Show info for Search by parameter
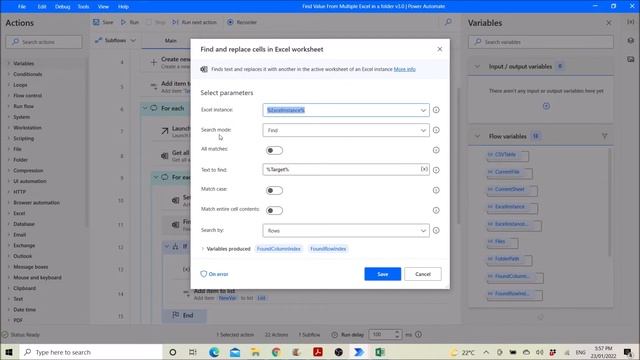The image size is (640, 360). pos(436,230)
